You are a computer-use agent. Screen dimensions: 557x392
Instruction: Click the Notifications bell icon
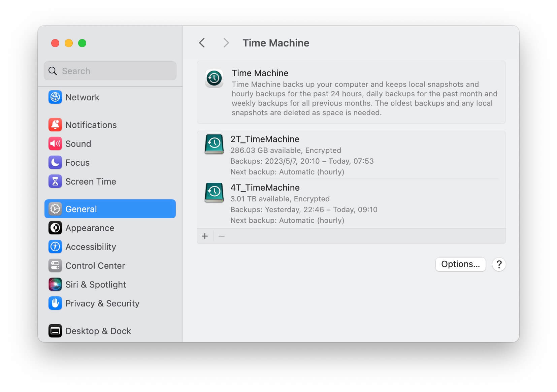[x=55, y=125]
